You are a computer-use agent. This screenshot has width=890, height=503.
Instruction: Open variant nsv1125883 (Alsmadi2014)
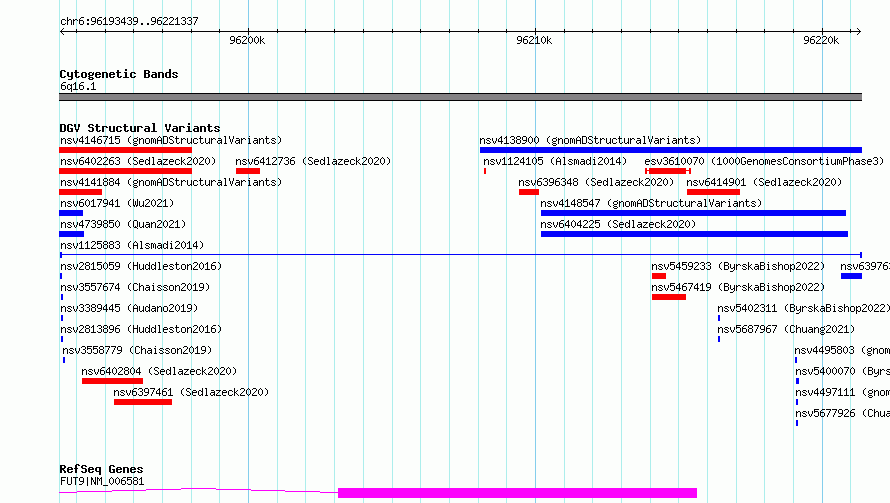pos(132,245)
